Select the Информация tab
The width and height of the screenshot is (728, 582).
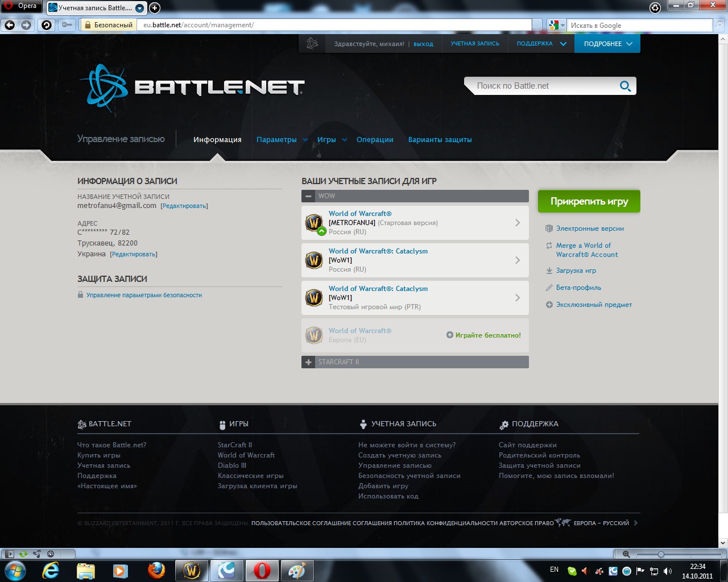tap(217, 140)
